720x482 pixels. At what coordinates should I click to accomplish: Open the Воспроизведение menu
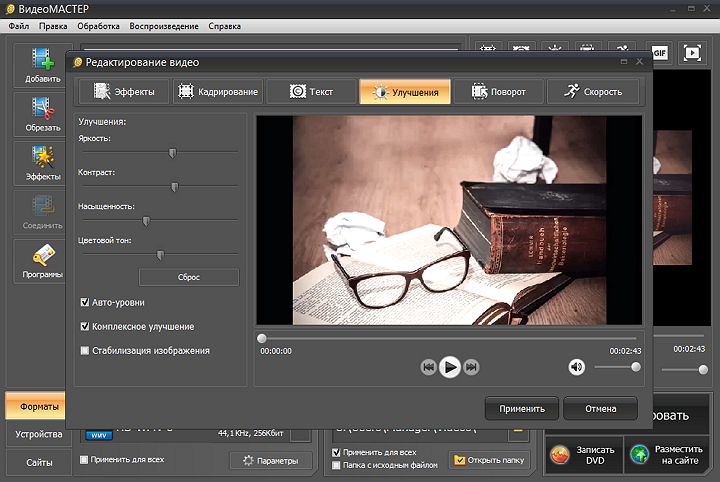164,26
